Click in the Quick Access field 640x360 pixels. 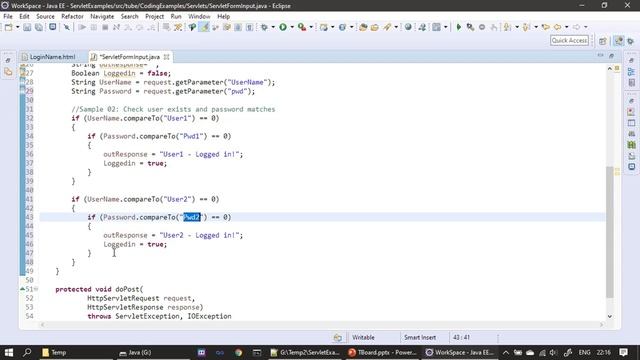(569, 40)
